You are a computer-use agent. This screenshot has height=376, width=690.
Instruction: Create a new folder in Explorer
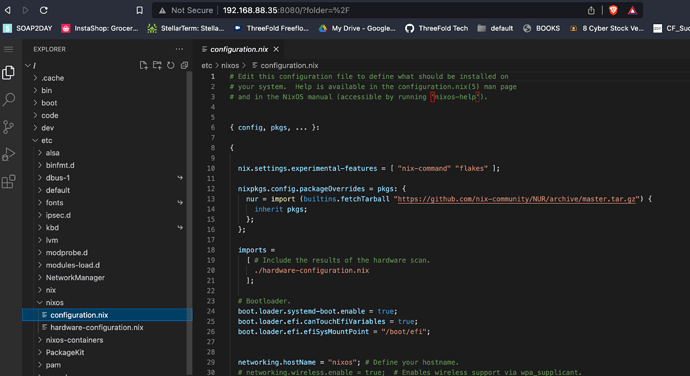(157, 65)
